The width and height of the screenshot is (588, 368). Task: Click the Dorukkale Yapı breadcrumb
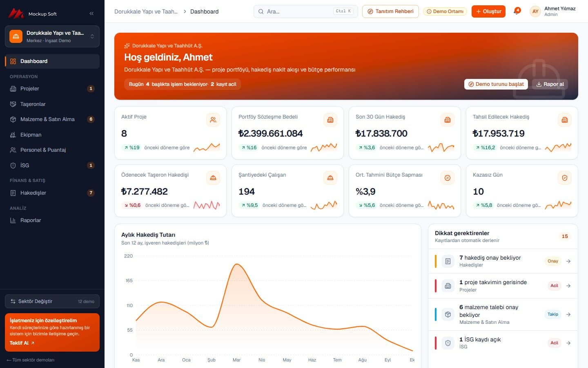pyautogui.click(x=146, y=11)
